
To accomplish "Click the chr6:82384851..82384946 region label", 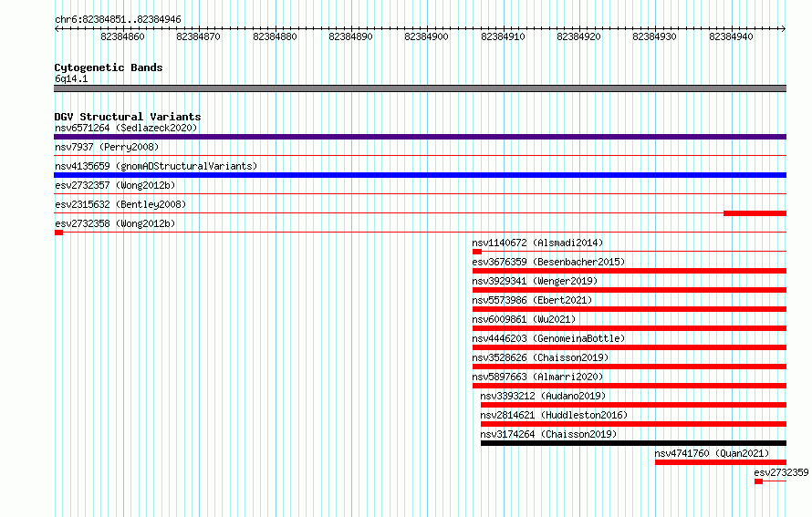I will (x=118, y=19).
